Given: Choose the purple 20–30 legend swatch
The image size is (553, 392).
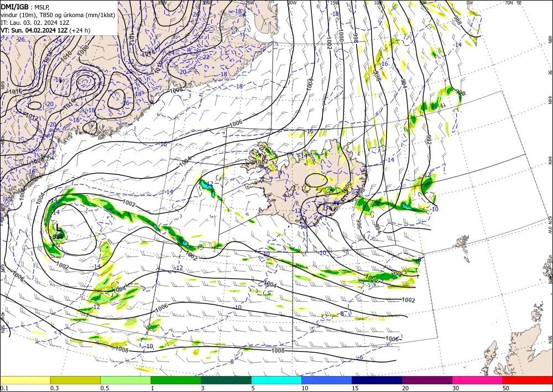Looking at the screenshot, I should (x=427, y=380).
